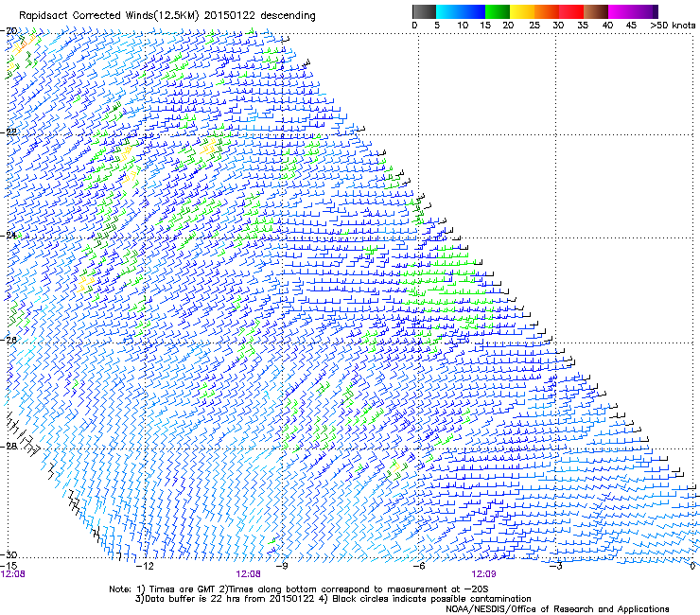Click the purple '12:09' time label
This screenshot has height=615, width=700.
pos(483,574)
